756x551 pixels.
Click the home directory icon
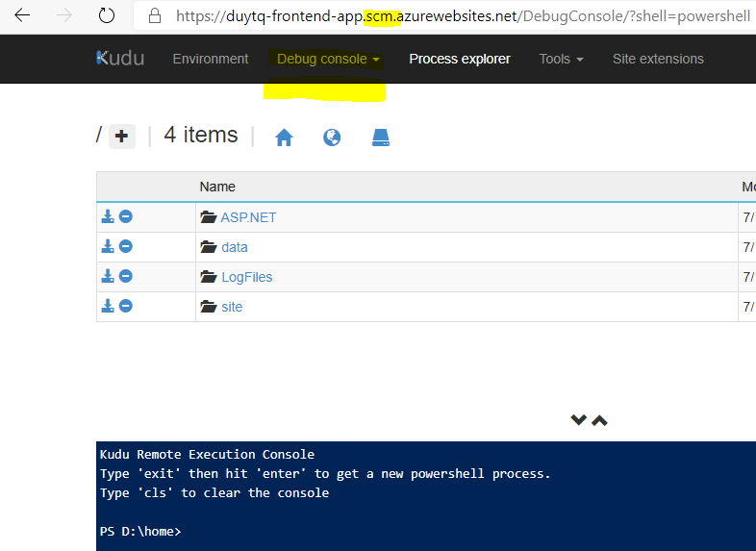284,138
